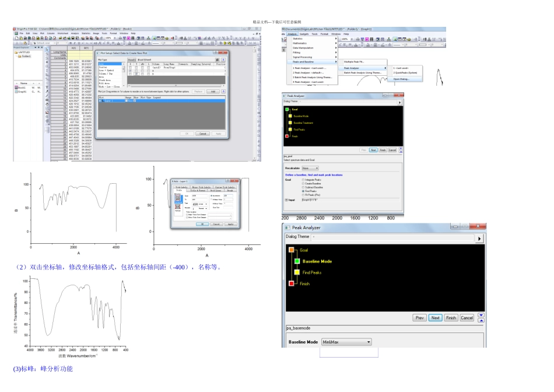Choose Open Dialog... from Peak Analyzer submenu
The height and width of the screenshot is (392, 554).
click(x=402, y=79)
